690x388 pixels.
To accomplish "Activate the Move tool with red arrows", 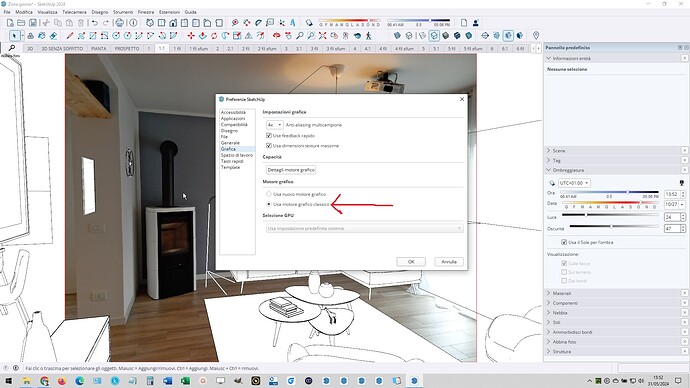I will tap(191, 36).
